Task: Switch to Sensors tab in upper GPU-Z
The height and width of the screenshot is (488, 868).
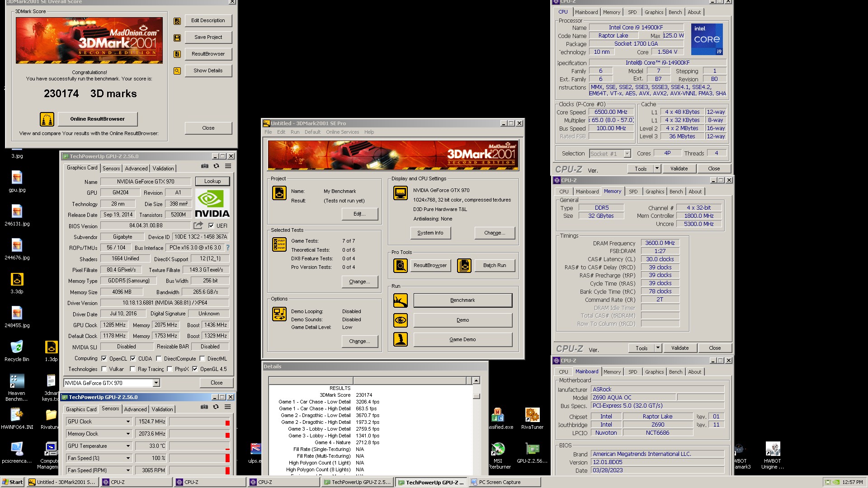Action: tap(111, 168)
